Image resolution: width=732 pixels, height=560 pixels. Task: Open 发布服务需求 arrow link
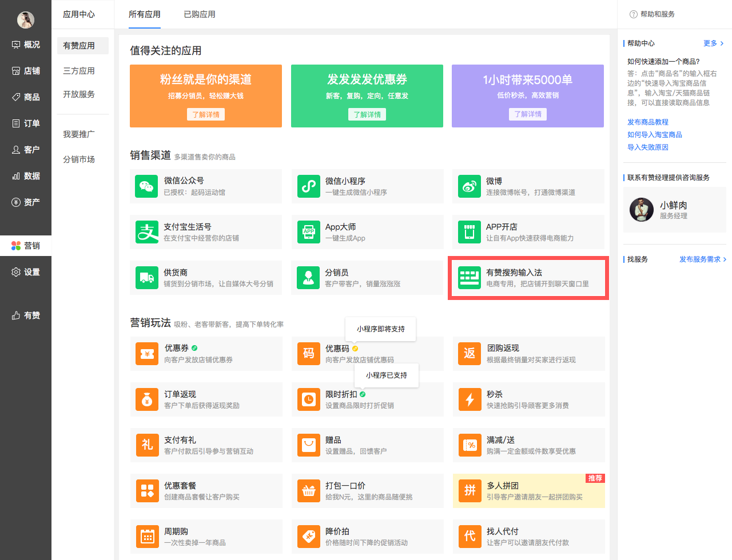(x=702, y=259)
